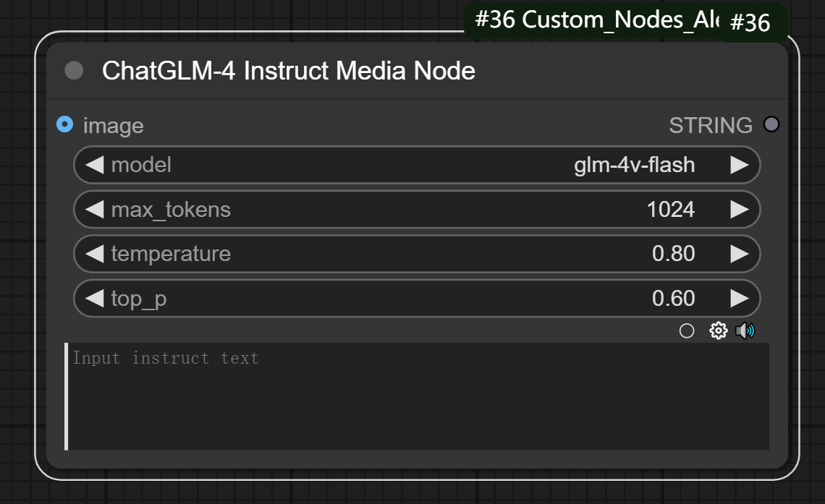Increase max_tokens with the right arrow
Viewport: 825px width, 504px height.
pos(739,210)
